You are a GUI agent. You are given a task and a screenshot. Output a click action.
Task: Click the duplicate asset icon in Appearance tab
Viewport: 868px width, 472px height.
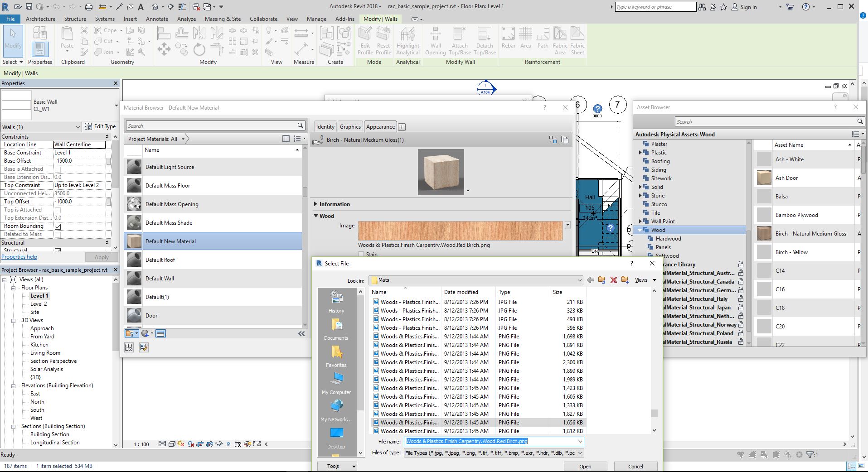point(565,140)
